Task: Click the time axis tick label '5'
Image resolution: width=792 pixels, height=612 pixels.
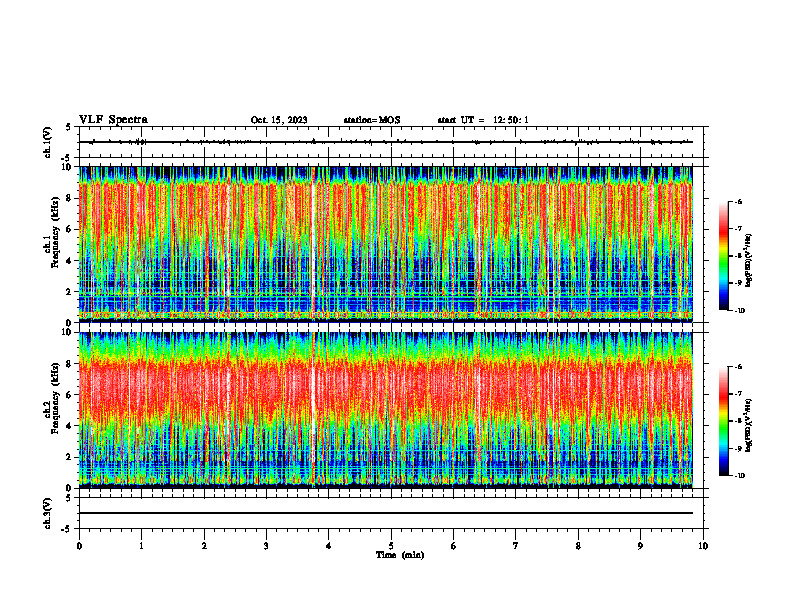Action: point(391,546)
